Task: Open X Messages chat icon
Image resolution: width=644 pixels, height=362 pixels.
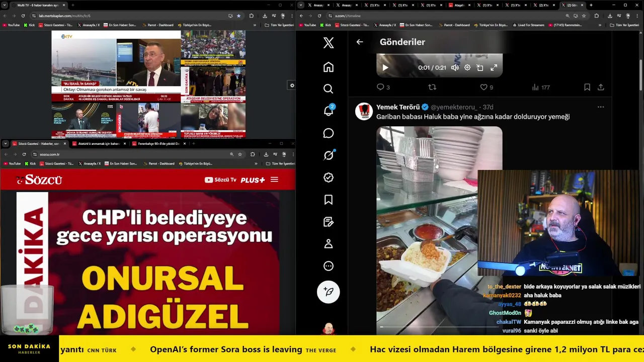Action: 329,133
